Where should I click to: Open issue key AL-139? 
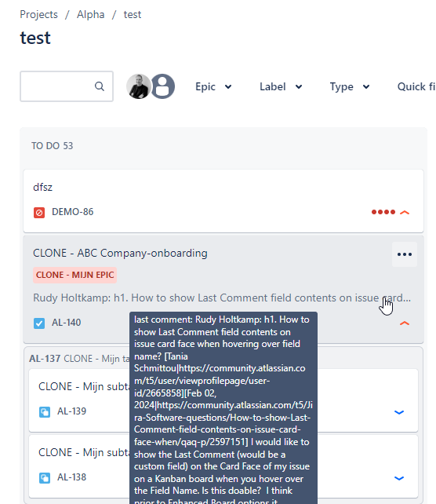(71, 411)
